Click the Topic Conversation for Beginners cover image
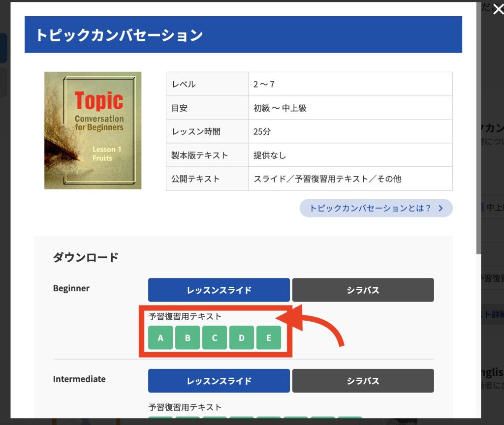The image size is (504, 425). 93,130
